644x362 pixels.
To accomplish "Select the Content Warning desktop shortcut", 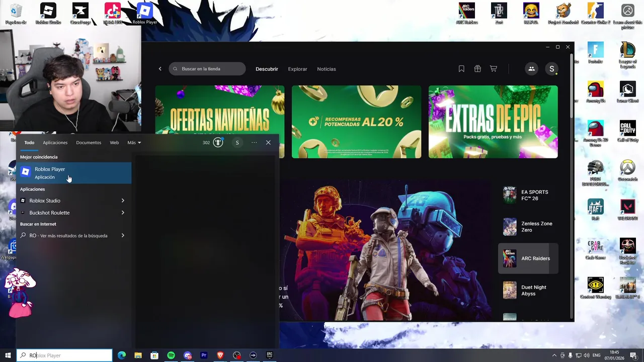I will point(595,288).
